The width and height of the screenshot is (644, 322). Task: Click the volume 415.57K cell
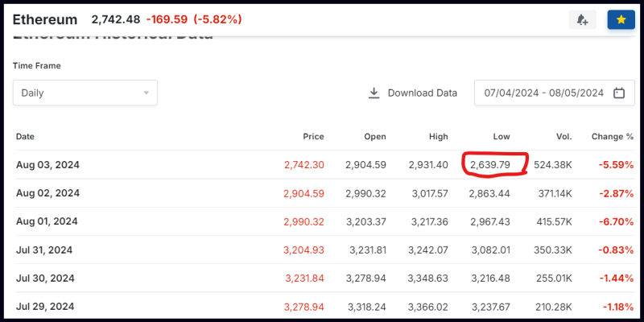coord(554,222)
